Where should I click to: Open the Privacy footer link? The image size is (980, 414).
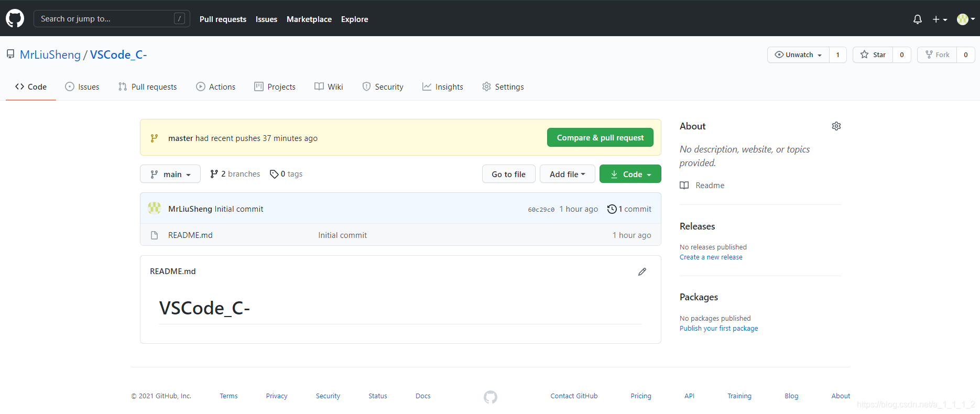point(277,396)
